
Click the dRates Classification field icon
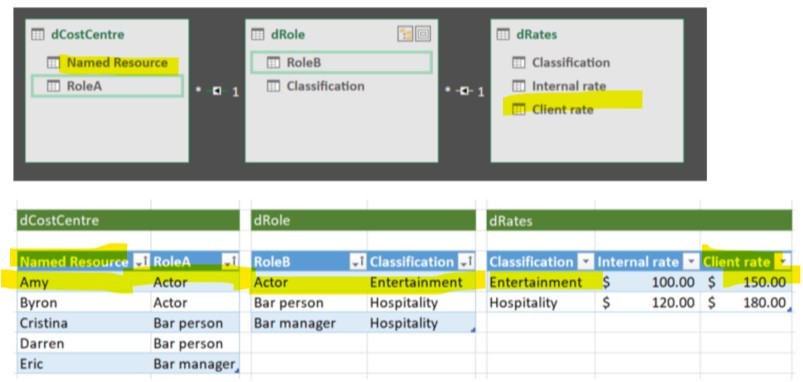(519, 63)
